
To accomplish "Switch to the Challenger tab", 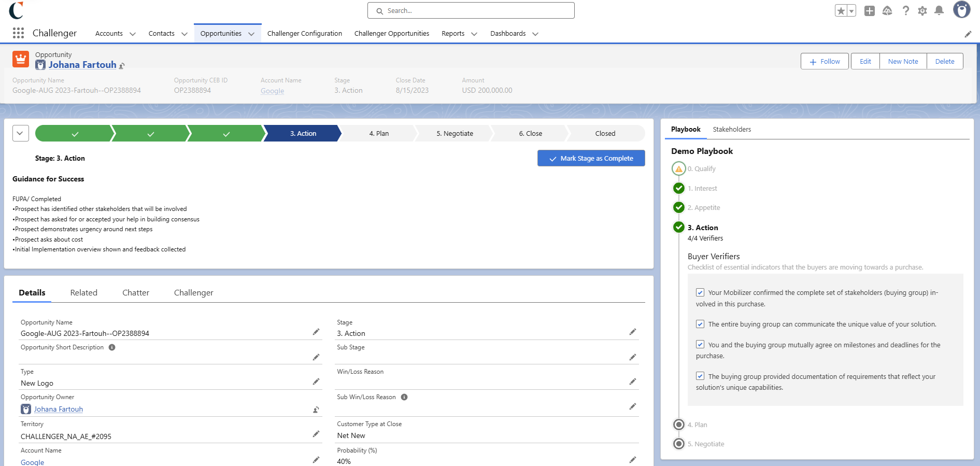I will pos(194,292).
